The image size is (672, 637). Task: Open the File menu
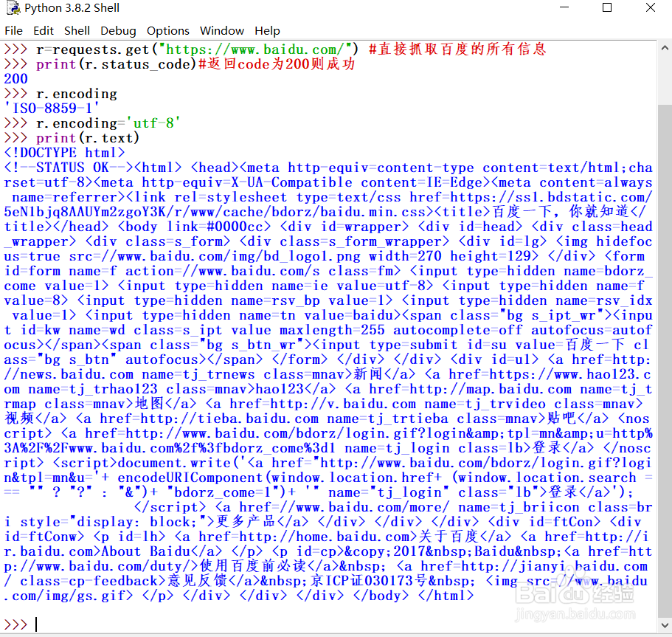coord(14,31)
